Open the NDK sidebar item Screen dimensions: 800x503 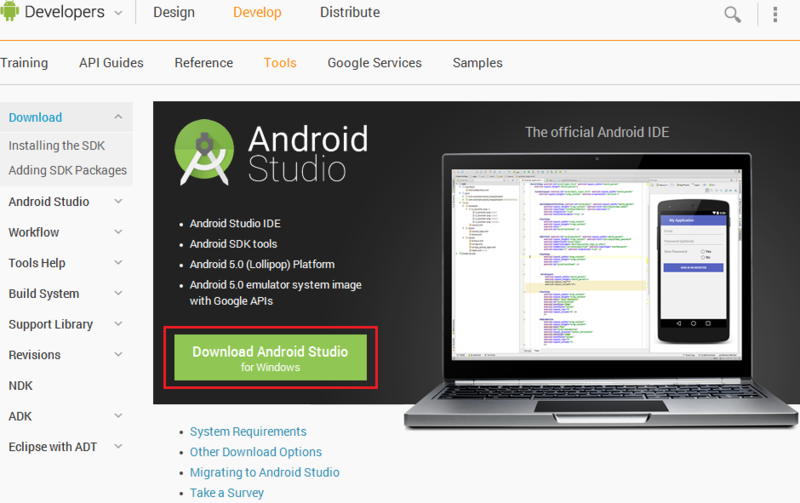coord(20,386)
